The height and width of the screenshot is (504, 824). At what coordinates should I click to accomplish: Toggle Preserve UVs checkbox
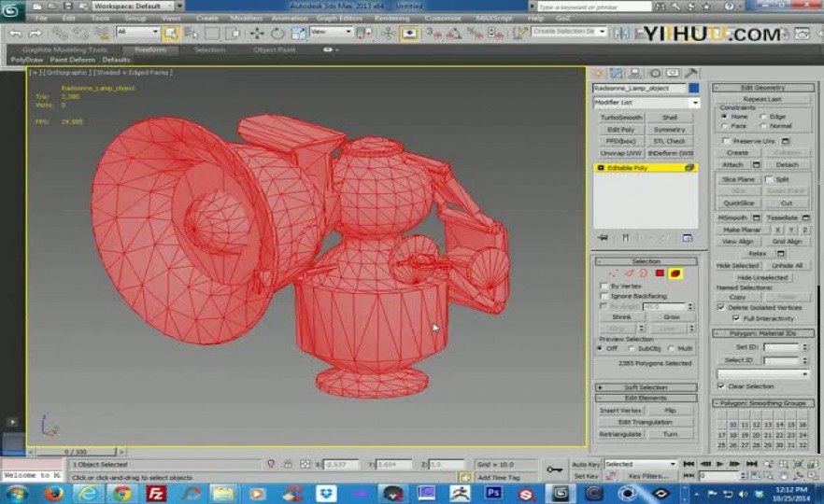click(x=726, y=141)
